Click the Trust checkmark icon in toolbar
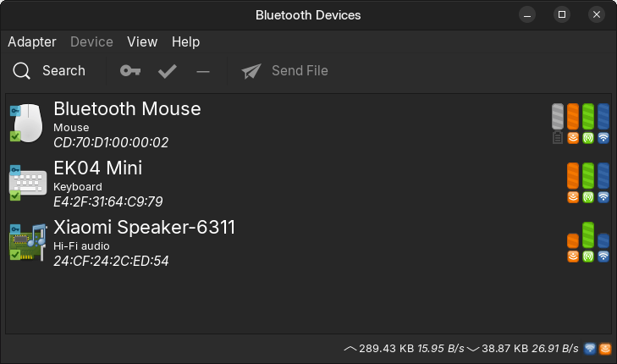Image resolution: width=617 pixels, height=364 pixels. 168,71
